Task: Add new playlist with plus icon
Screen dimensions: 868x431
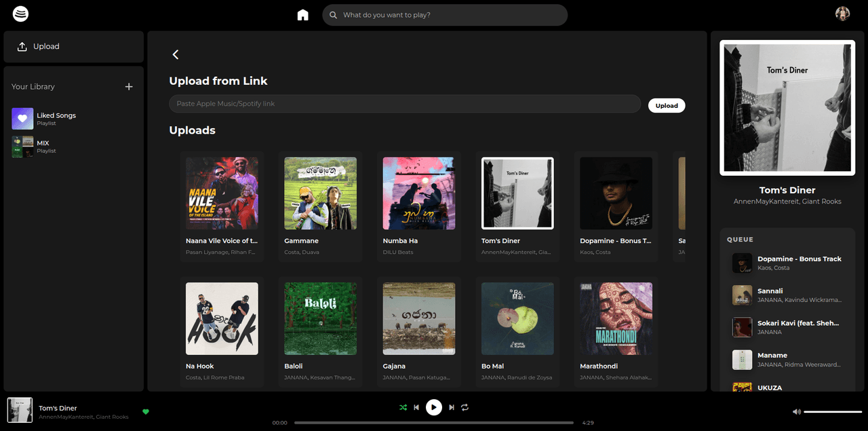Action: tap(129, 87)
